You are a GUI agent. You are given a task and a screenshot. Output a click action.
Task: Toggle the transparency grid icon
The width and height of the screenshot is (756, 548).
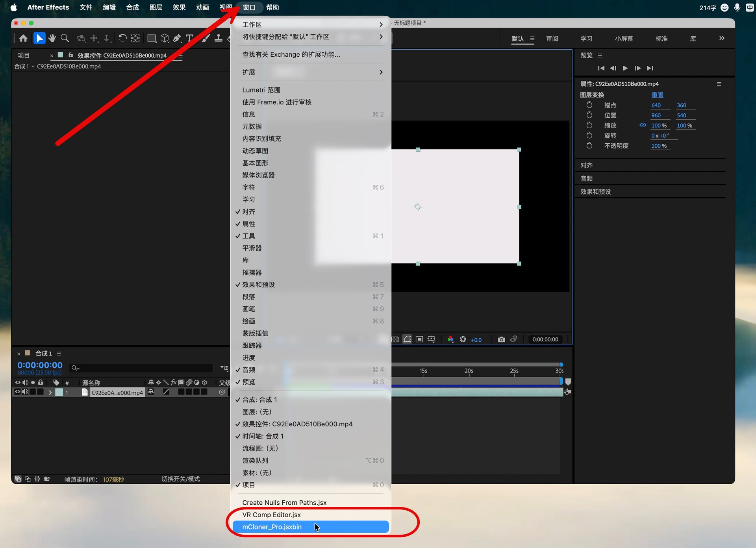point(395,339)
